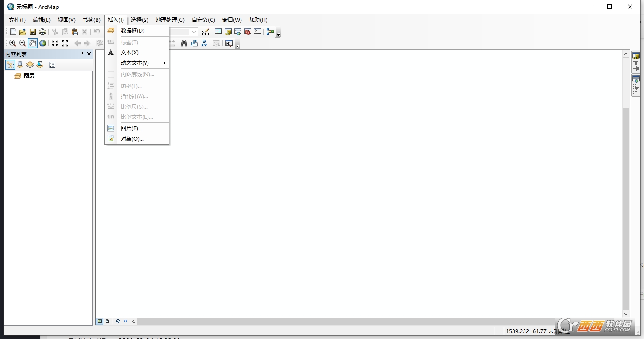Viewport: 644px width, 339px height.
Task: Open the 视图(V) menu
Action: coord(66,20)
